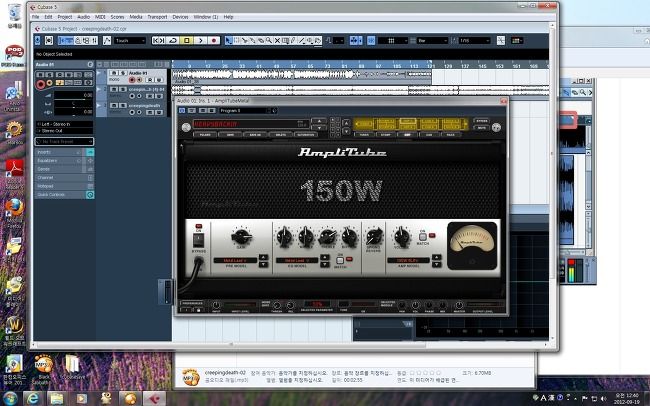Switch to the CAB module tab

(x=429, y=135)
